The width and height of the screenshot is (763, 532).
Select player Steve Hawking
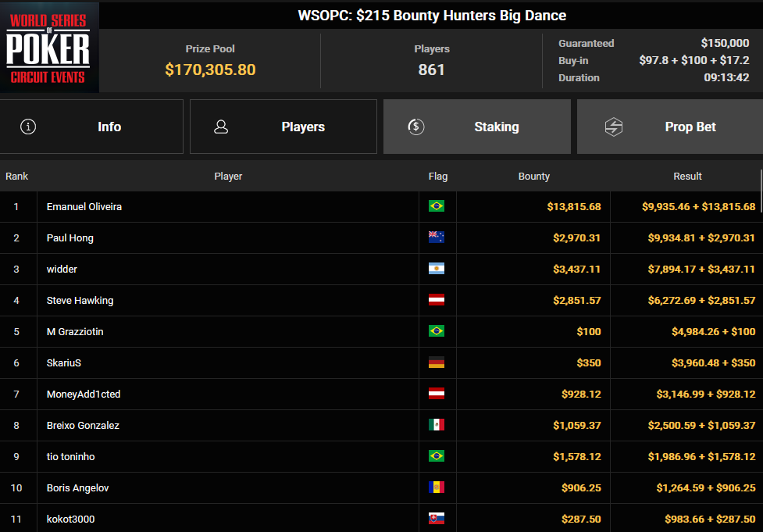click(x=80, y=300)
